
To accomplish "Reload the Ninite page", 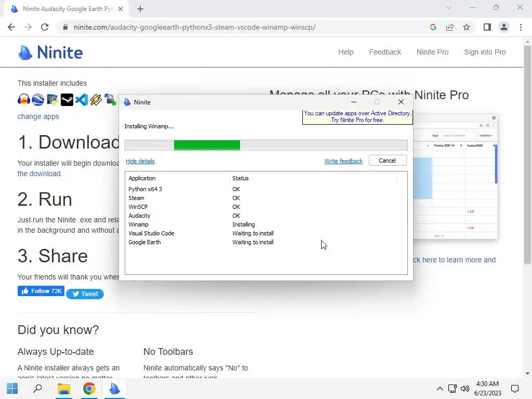I will click(45, 27).
